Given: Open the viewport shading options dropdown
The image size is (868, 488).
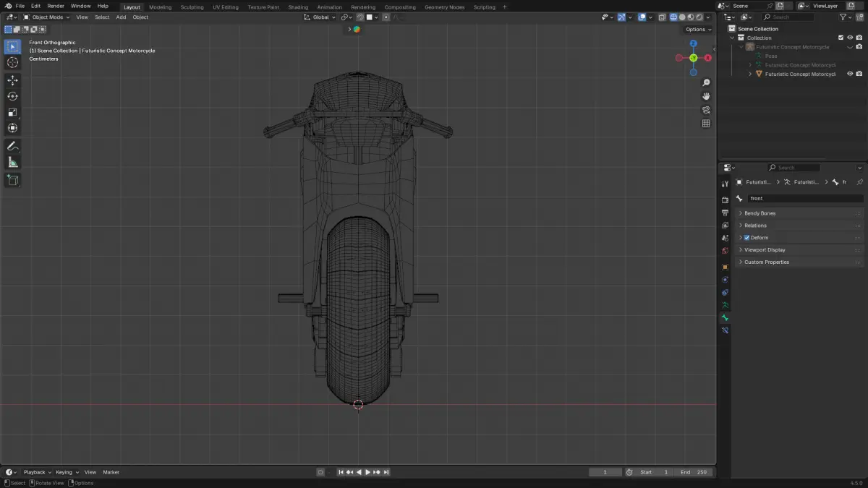Looking at the screenshot, I should (709, 17).
